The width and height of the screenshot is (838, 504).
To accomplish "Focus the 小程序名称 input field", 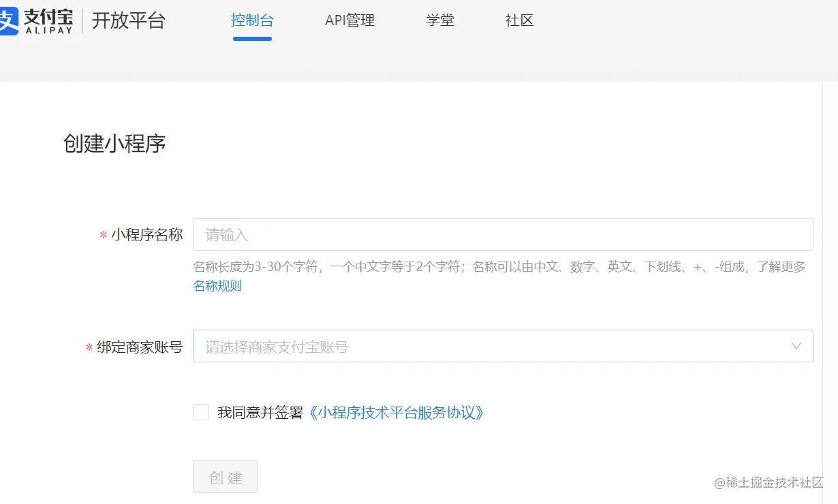I will coord(503,234).
